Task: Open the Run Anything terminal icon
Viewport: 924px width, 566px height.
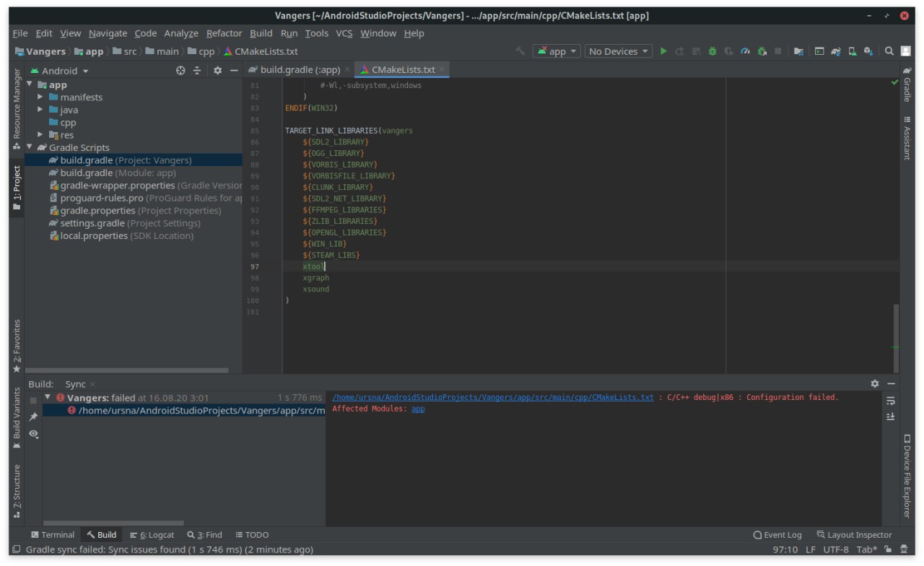Action: click(819, 51)
